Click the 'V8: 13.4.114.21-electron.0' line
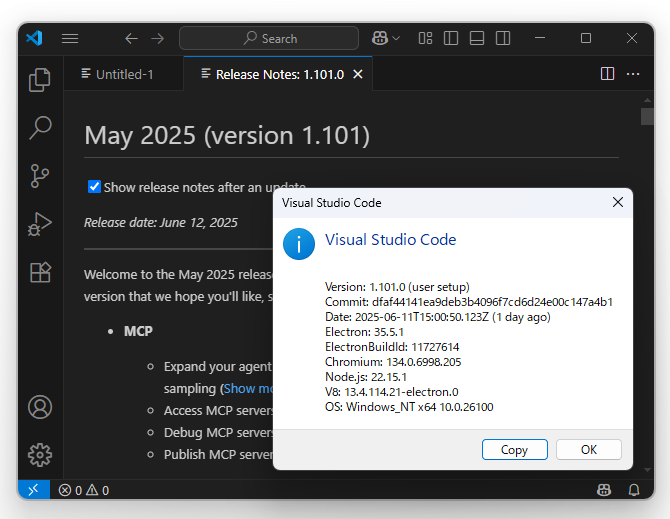The image size is (670, 519). point(391,392)
